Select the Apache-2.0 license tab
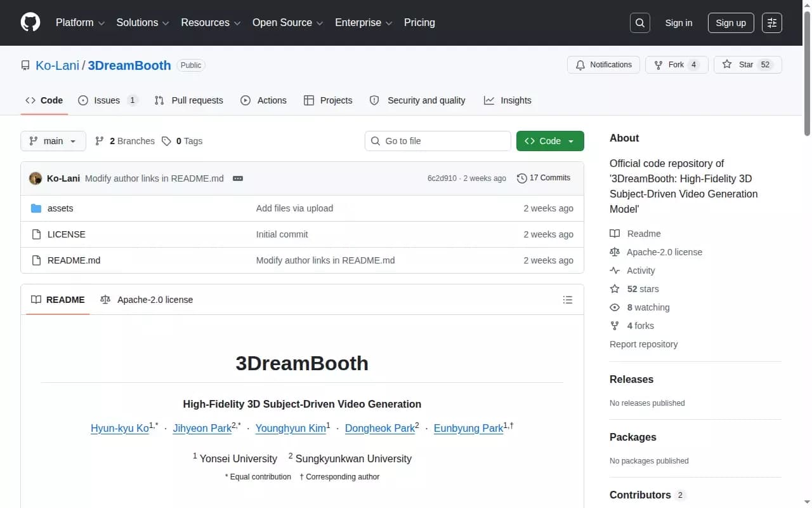Viewport: 812px width, 508px height. tap(147, 300)
